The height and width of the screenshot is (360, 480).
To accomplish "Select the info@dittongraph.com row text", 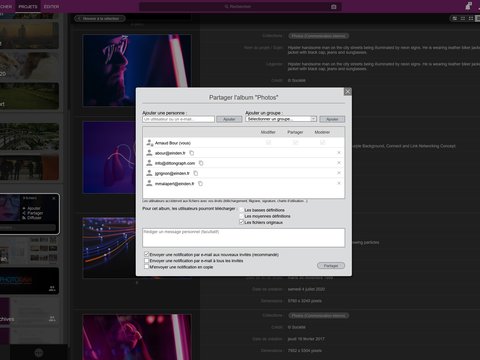I will 175,163.
